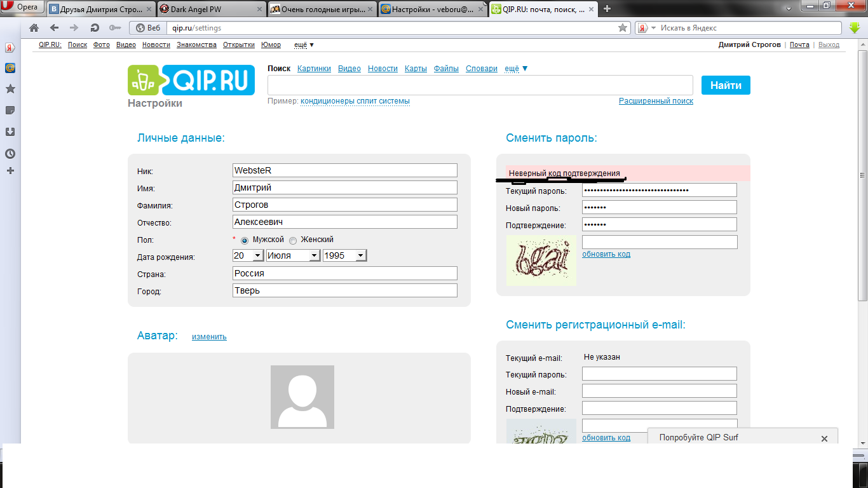868x488 pixels.
Task: Open the Yandex search engine dropdown
Action: (646, 28)
